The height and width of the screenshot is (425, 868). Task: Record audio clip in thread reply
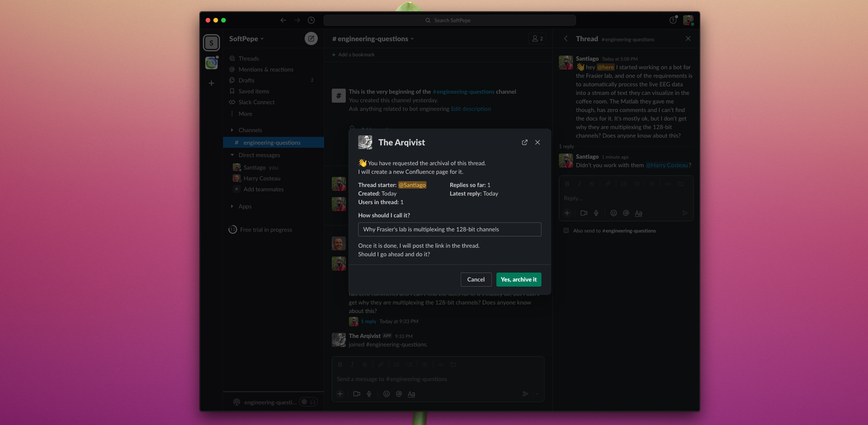(596, 213)
